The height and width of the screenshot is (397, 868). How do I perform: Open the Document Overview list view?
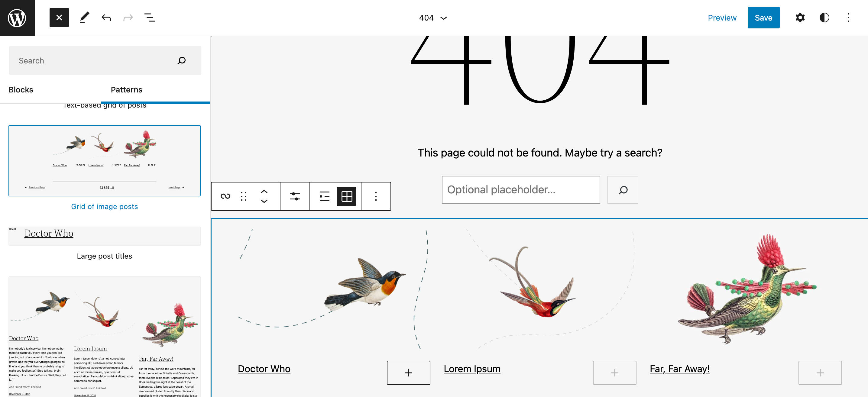point(149,18)
